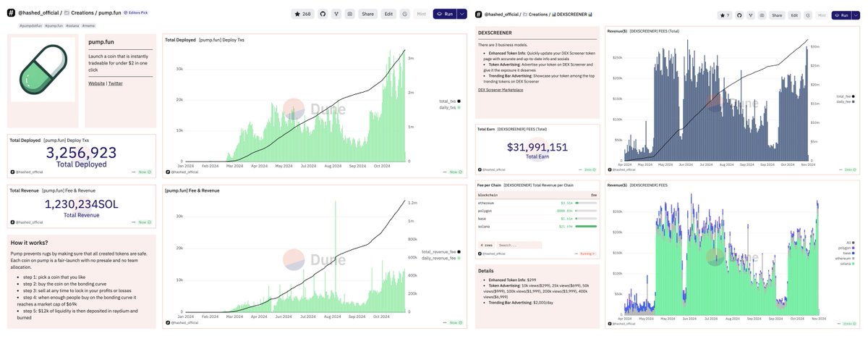The height and width of the screenshot is (339, 868).
Task: Click the 1,230,234SOL Total Revenue value
Action: 81,204
